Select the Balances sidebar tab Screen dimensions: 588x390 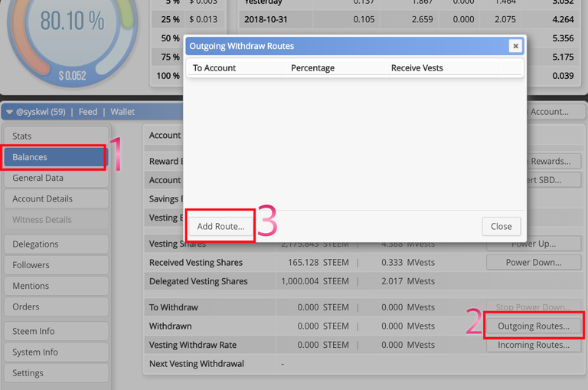click(55, 157)
